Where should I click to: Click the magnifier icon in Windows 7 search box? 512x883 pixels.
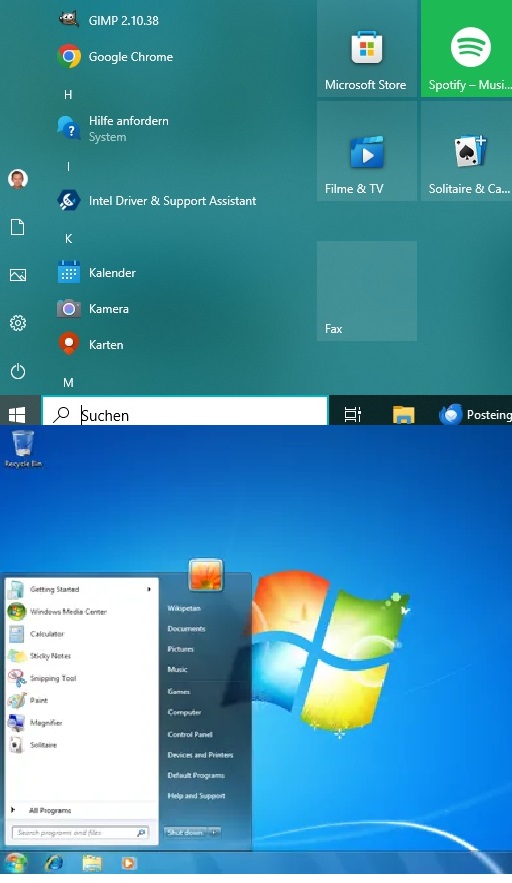(x=141, y=832)
